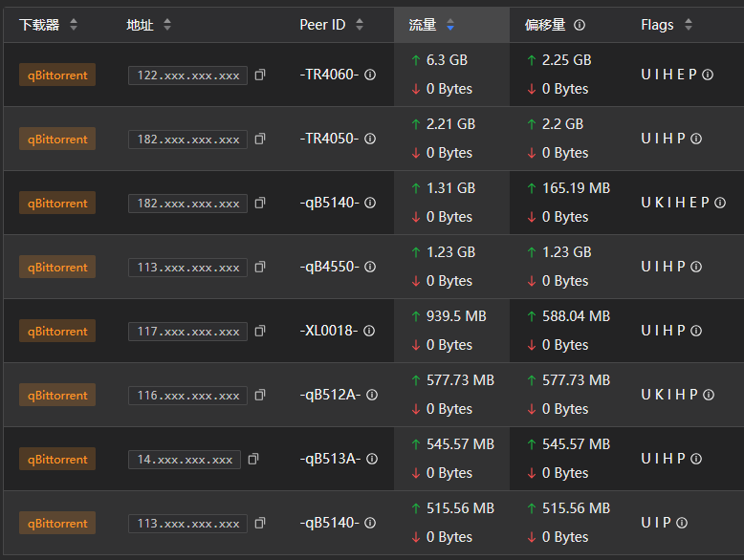This screenshot has height=560, width=744.
Task: Click the 588.04 MB offset value
Action: coord(576,316)
